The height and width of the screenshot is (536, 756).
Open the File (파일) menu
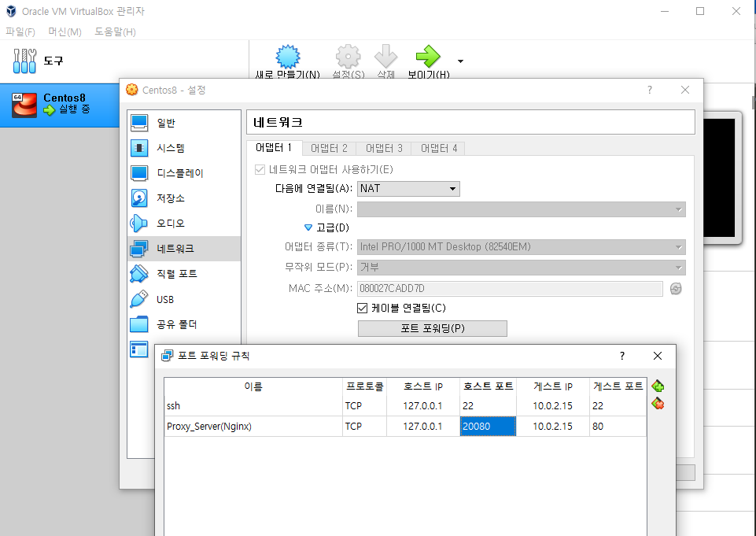coord(20,31)
